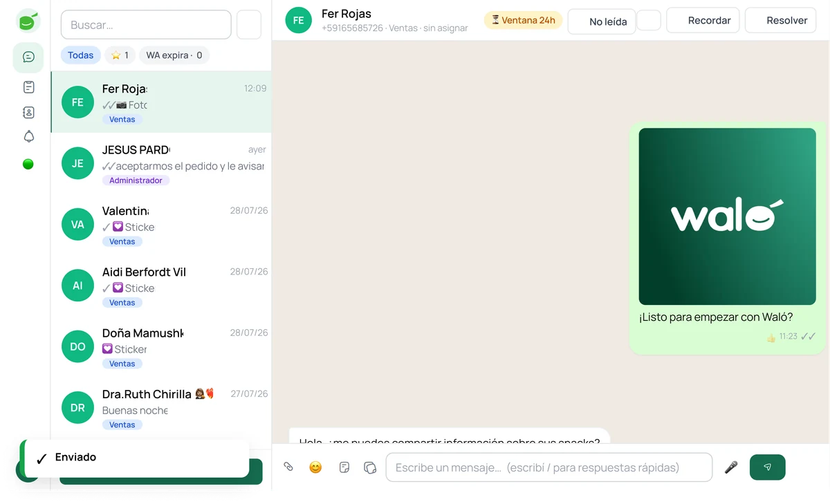The height and width of the screenshot is (504, 830).
Task: Mark conversation as No leída
Action: pos(602,21)
